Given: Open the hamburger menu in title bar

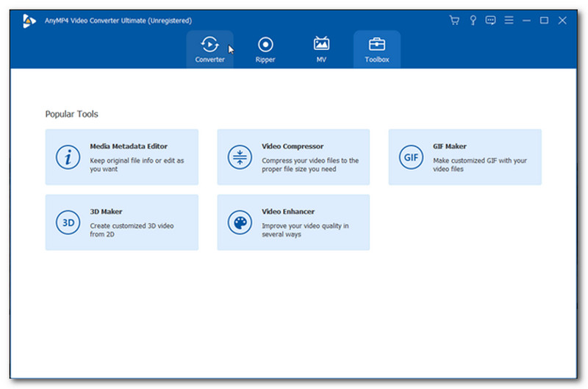Looking at the screenshot, I should tap(508, 21).
